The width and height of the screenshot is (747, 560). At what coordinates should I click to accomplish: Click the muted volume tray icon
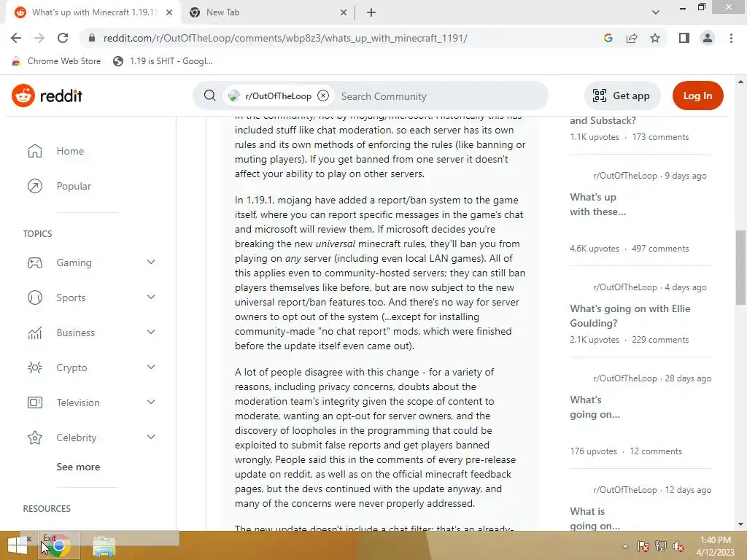point(678,546)
